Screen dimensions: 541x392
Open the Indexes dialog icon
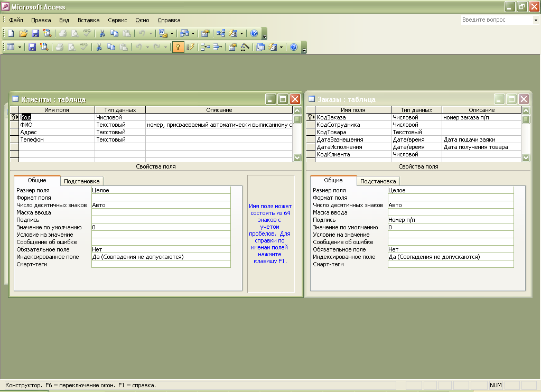click(190, 47)
